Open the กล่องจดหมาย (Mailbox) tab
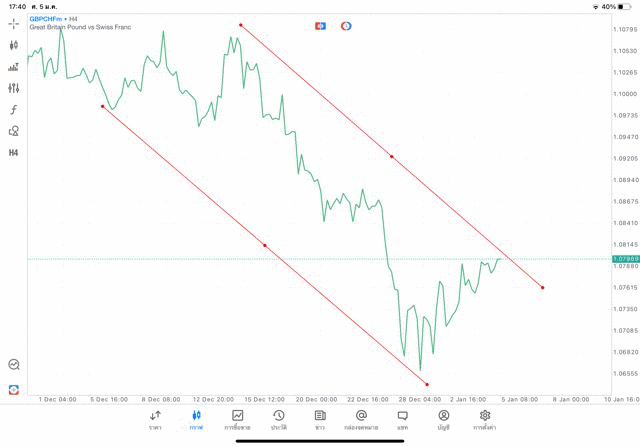The image size is (640, 447). point(361,420)
